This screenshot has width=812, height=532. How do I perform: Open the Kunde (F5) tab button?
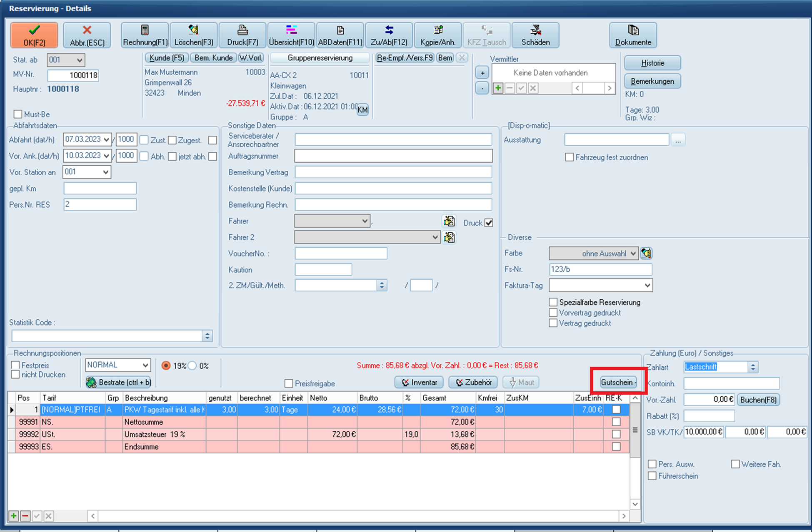tap(167, 58)
